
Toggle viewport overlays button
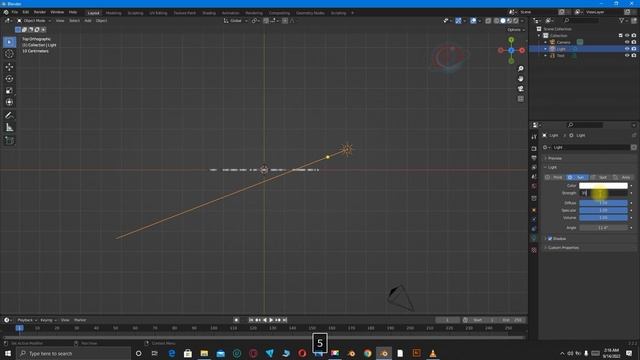473,20
